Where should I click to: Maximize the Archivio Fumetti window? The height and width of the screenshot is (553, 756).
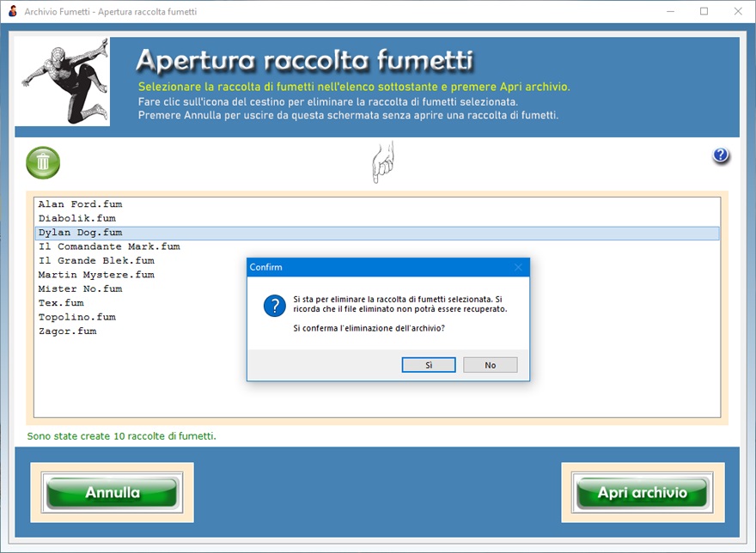[x=704, y=11]
